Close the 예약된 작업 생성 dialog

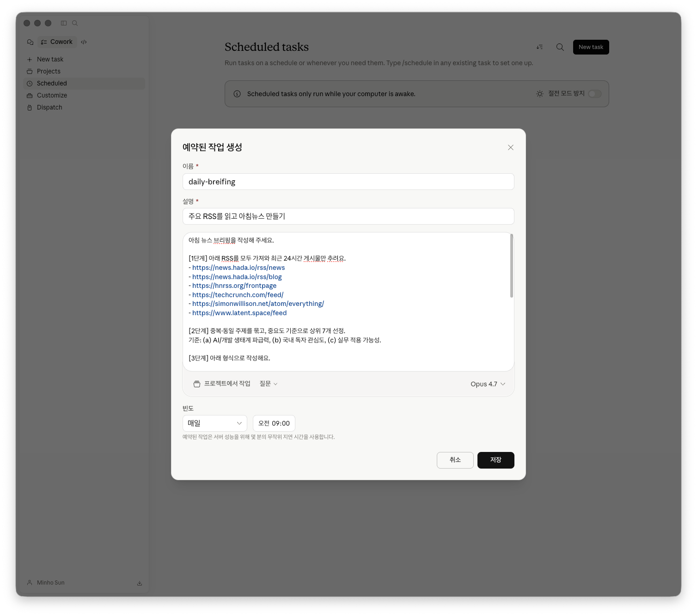511,147
